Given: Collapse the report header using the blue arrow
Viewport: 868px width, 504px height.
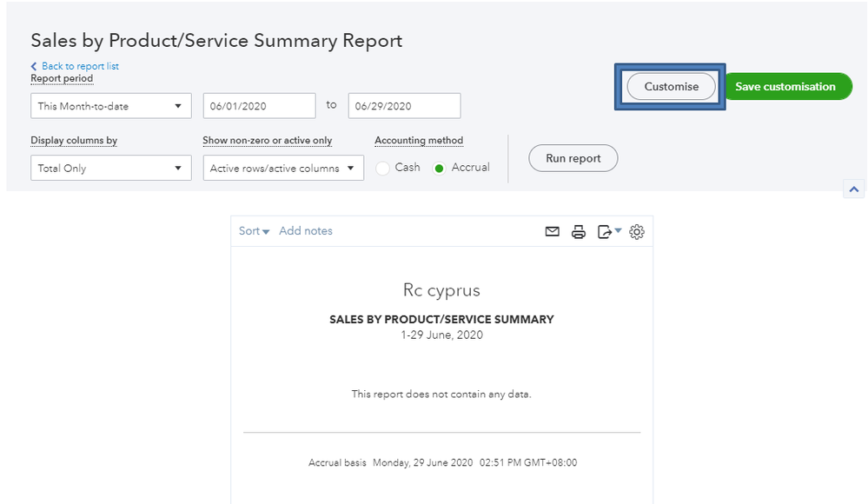Looking at the screenshot, I should click(854, 189).
